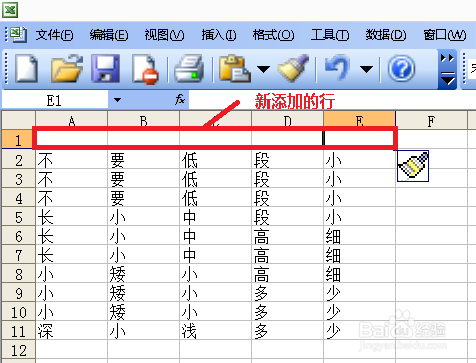Click the paste options brush icon near F2
This screenshot has height=363, width=476.
(x=413, y=166)
